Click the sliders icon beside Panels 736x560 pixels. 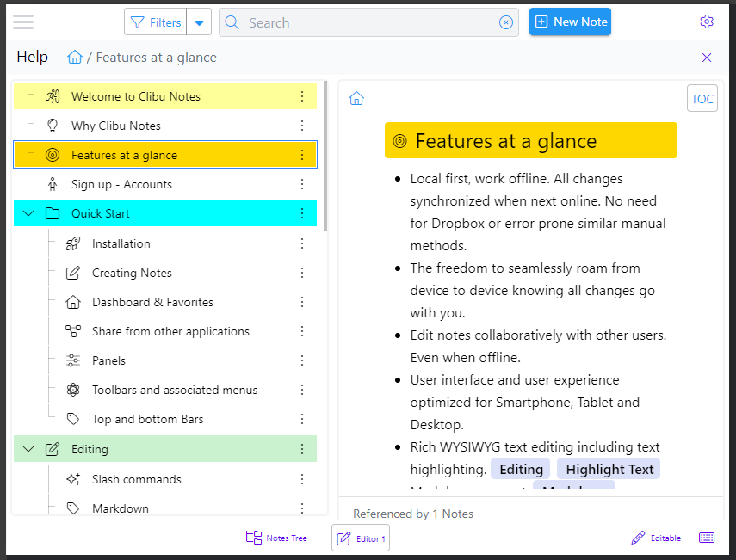(x=73, y=360)
